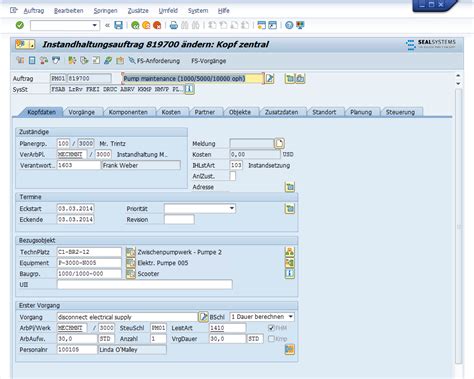
Task: Click the Create new session icon
Action: tap(262, 25)
